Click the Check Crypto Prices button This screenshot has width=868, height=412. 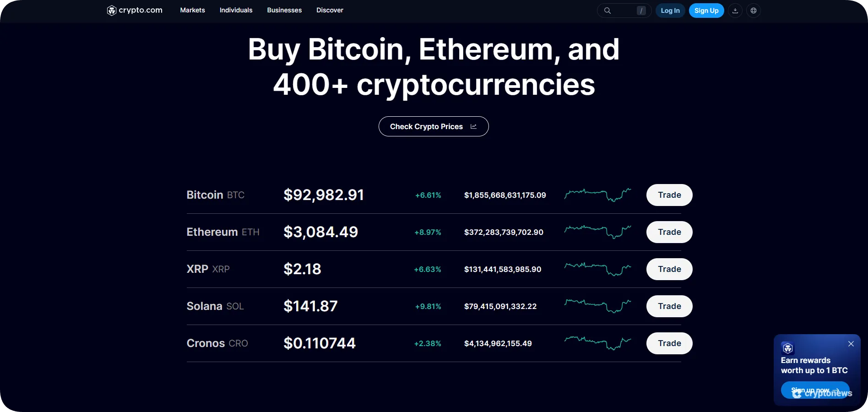[x=433, y=126]
